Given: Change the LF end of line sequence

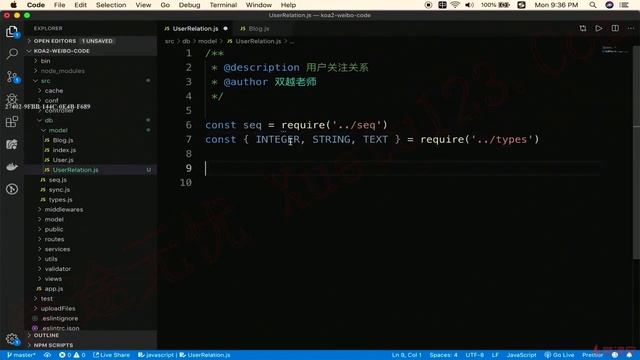Looking at the screenshot, I should [x=495, y=355].
